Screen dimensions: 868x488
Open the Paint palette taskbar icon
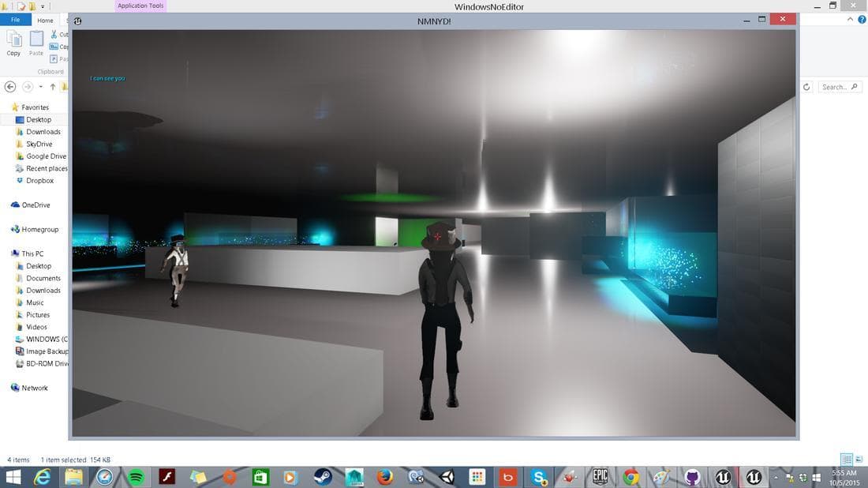[661, 477]
